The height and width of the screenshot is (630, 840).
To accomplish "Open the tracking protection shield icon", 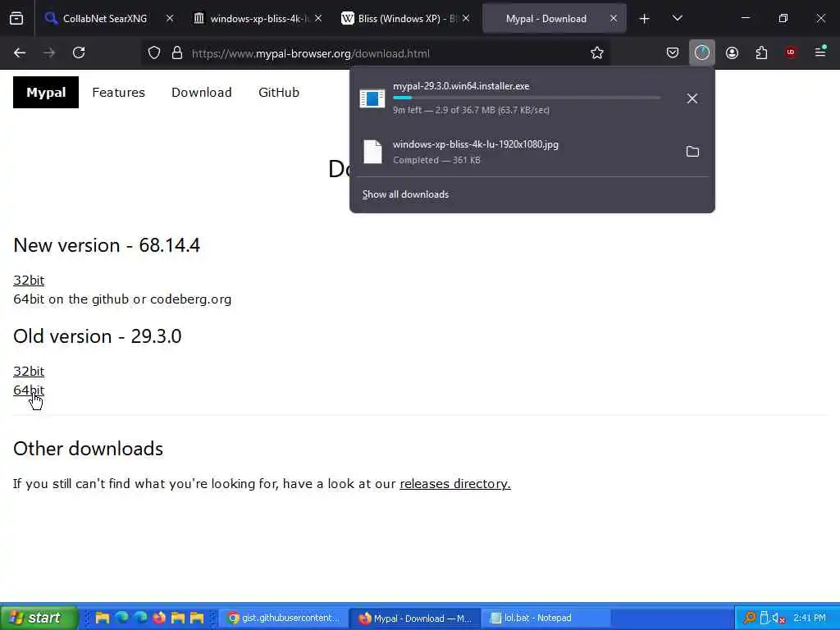I will pos(154,52).
